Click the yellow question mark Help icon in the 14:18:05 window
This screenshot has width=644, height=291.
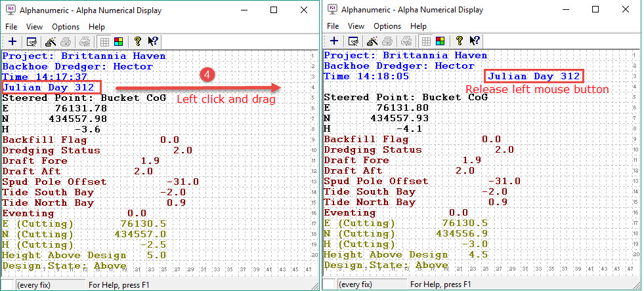(x=459, y=40)
